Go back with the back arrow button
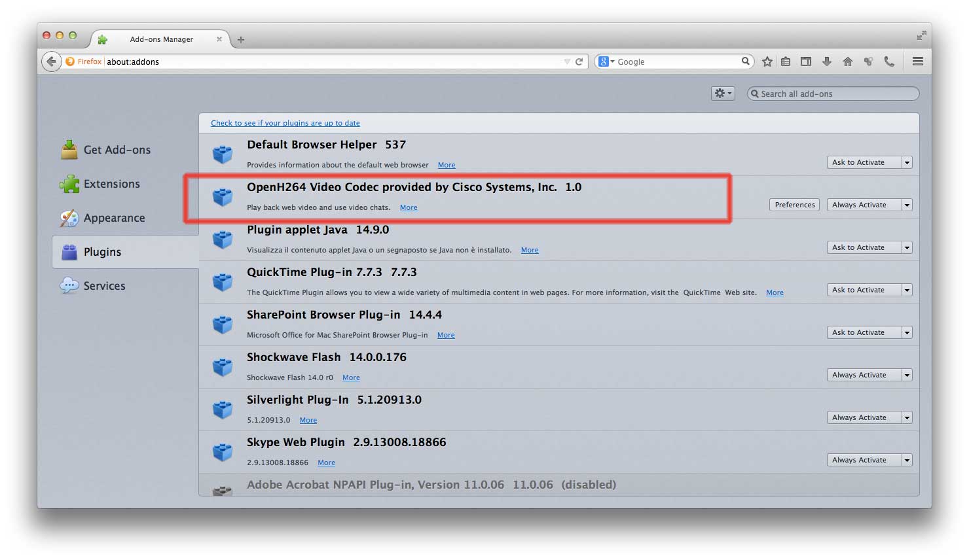The height and width of the screenshot is (560, 969). (51, 61)
